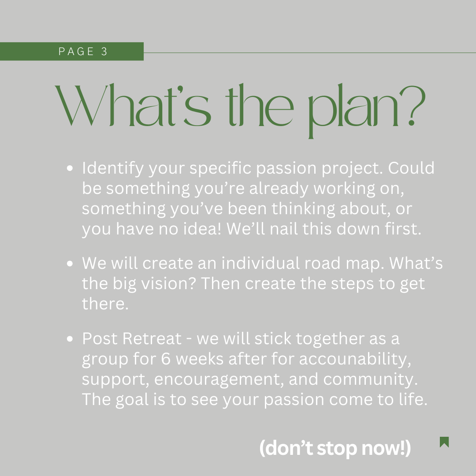
Task: Click the thin horizontal line beside the page label
Action: coord(309,53)
